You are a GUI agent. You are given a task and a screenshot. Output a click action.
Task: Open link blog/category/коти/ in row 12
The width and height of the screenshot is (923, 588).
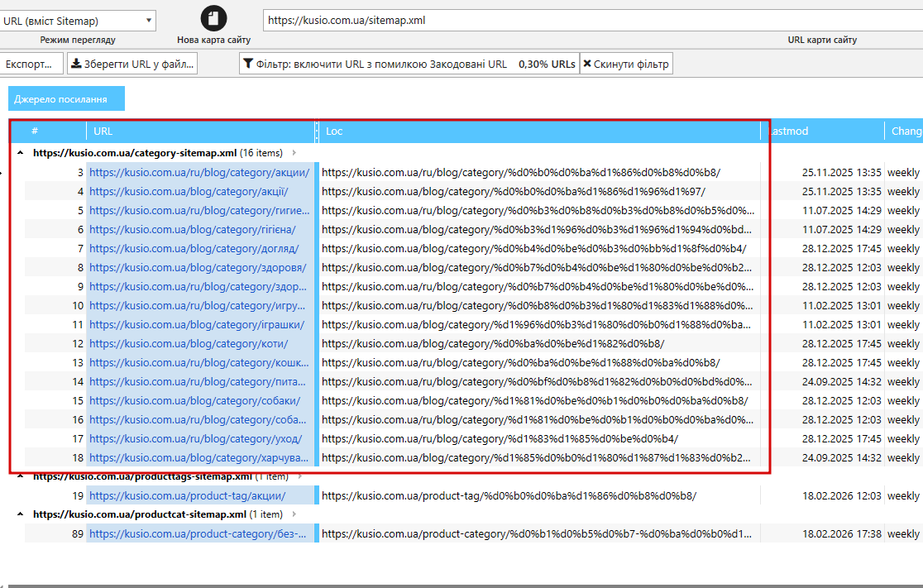(x=189, y=344)
